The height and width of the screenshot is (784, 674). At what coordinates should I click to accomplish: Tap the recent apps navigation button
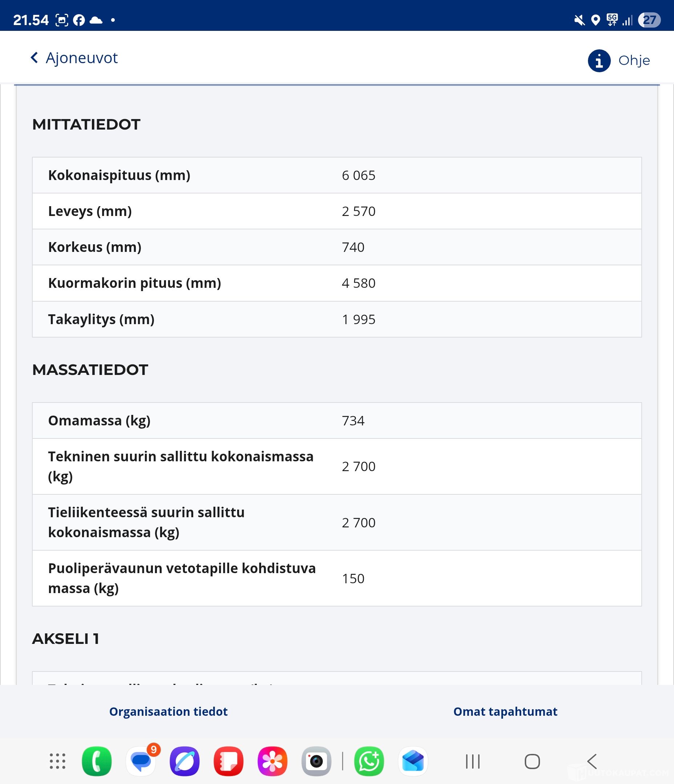click(x=472, y=761)
